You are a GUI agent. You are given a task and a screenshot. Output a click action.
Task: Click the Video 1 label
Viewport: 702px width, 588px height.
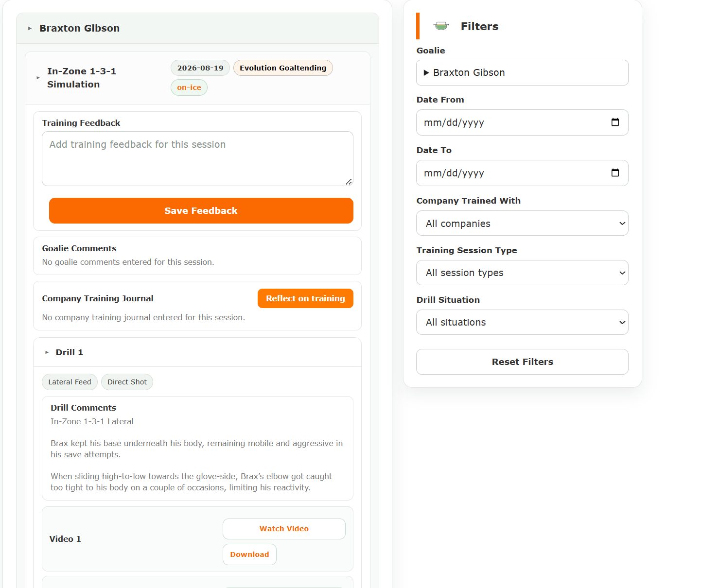click(65, 539)
